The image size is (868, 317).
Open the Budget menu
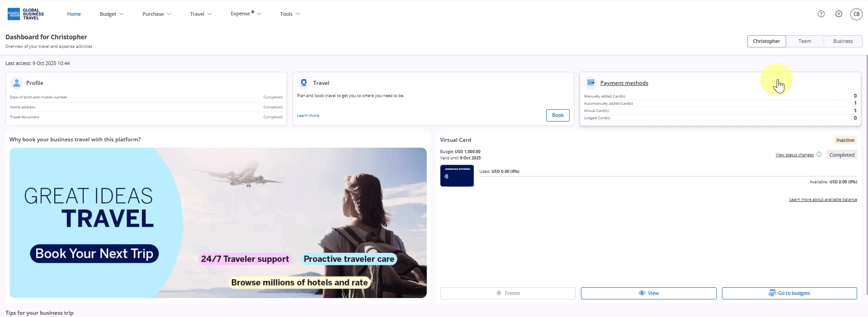(x=112, y=14)
